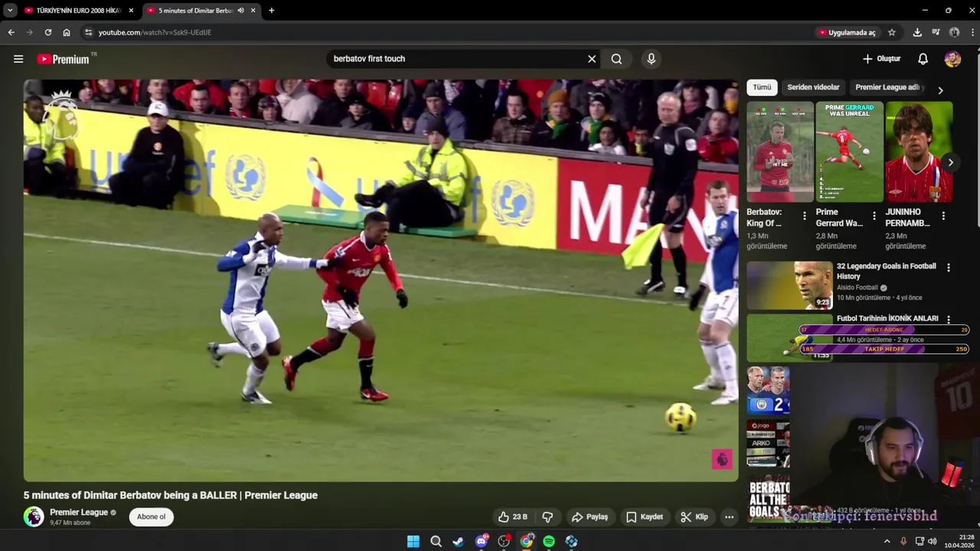Open the YouTube account avatar menu
This screenshot has height=551, width=980.
click(952, 59)
